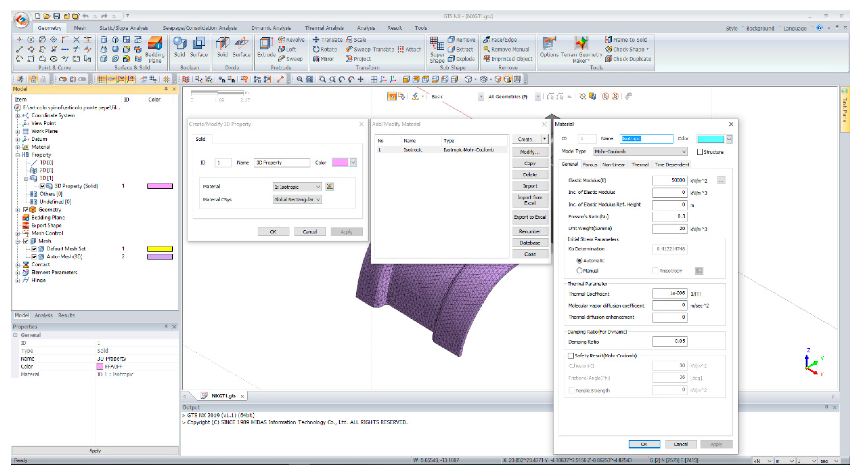868x475 pixels.
Task: Click the Boolean Solid icon
Action: coord(179,47)
